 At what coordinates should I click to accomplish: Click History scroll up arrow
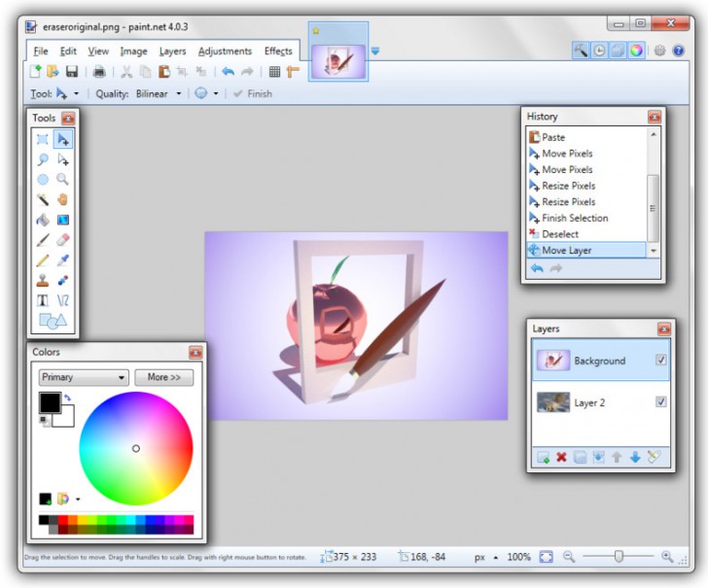point(653,134)
